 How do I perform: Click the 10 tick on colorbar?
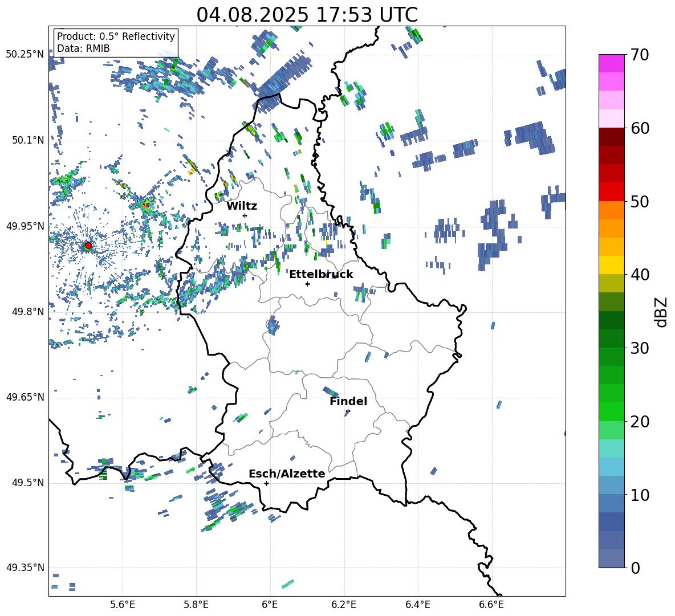(640, 495)
